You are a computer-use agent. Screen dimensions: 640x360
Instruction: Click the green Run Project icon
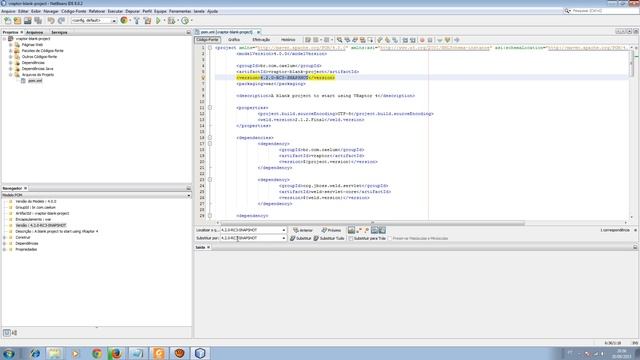(158, 20)
